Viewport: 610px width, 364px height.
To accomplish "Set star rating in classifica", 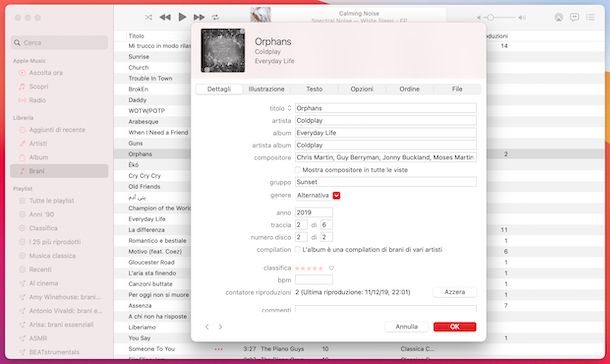I will click(309, 268).
